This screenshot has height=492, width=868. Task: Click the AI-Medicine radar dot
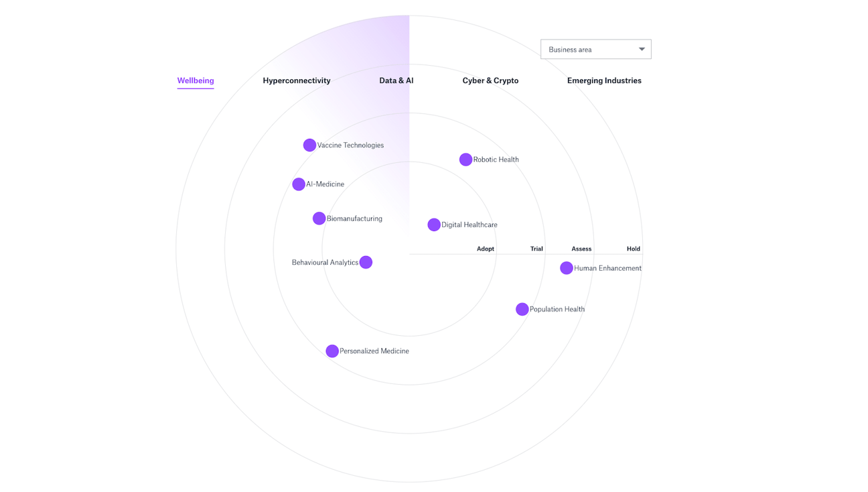coord(299,184)
